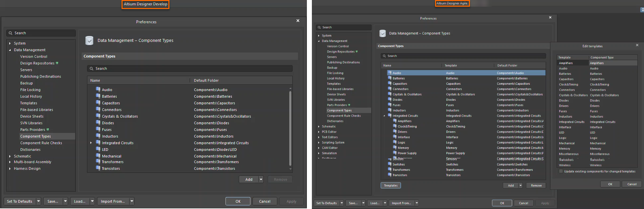Collapse the expanded Integrated Circuits group

pyautogui.click(x=385, y=116)
